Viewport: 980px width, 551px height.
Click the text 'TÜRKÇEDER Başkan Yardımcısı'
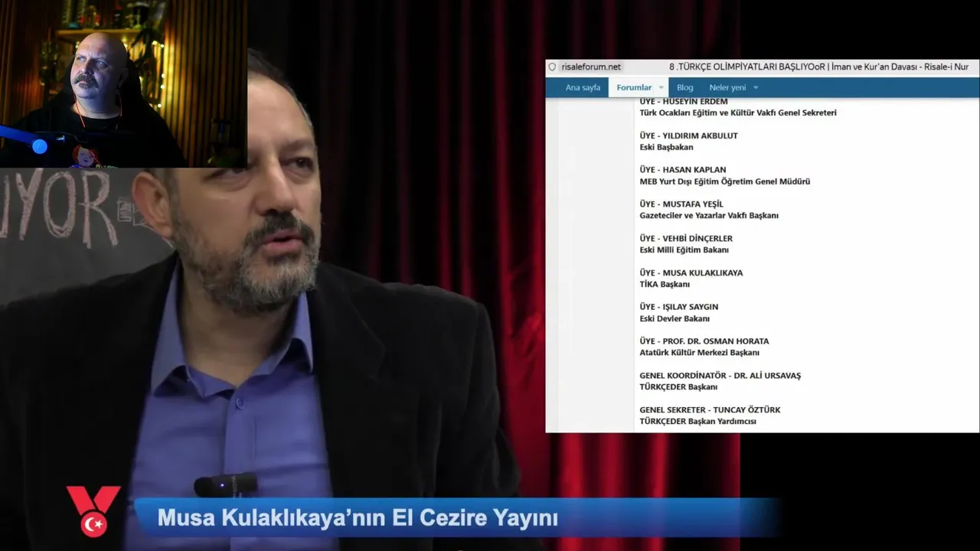(x=697, y=422)
